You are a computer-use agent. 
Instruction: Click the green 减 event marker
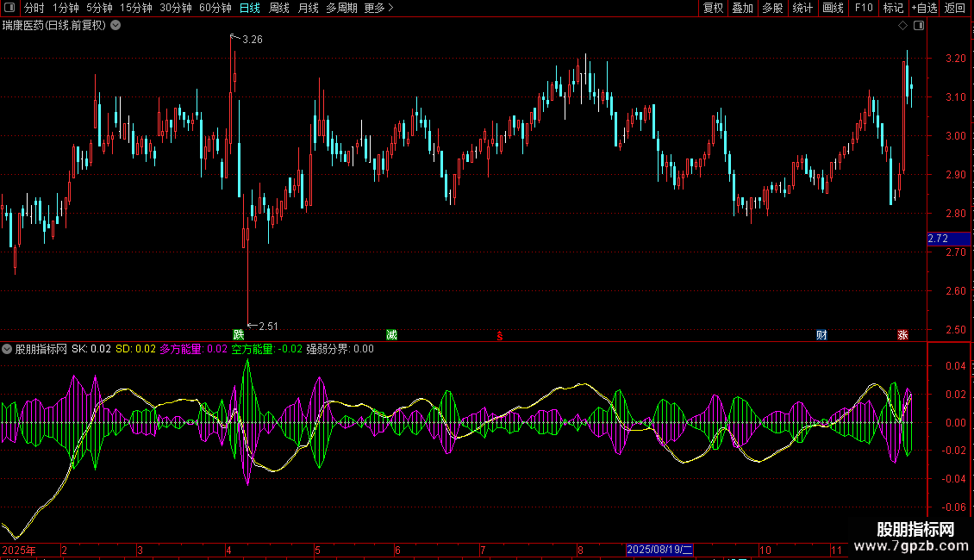tap(391, 334)
